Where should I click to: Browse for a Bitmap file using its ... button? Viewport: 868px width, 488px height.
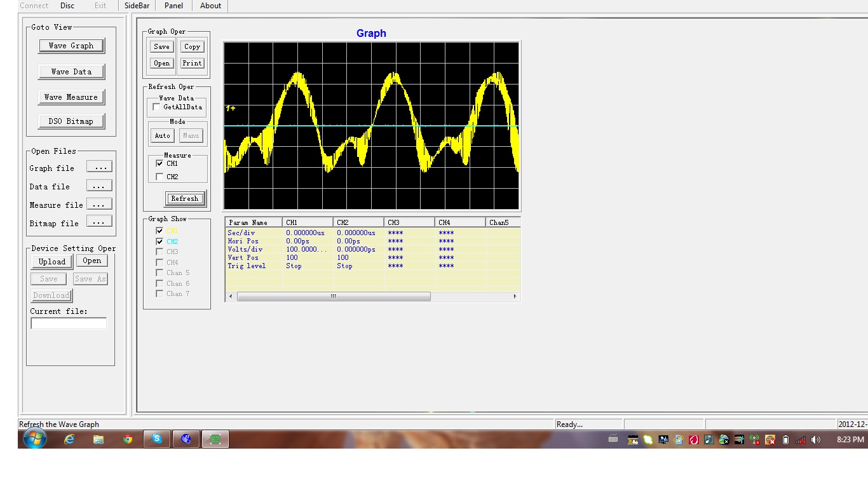click(99, 220)
